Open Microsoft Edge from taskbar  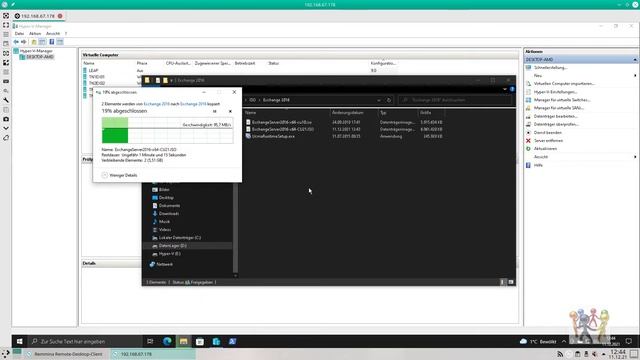pos(167,341)
